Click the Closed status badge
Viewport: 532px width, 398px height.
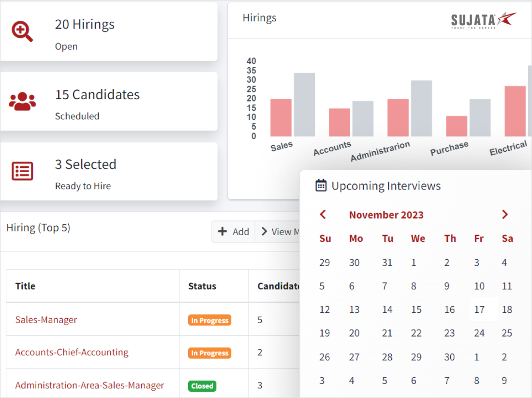202,386
